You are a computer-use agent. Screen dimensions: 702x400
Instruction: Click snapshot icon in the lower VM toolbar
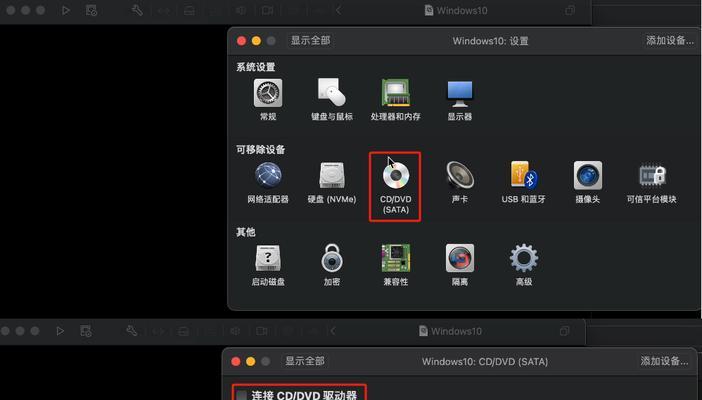click(x=86, y=331)
